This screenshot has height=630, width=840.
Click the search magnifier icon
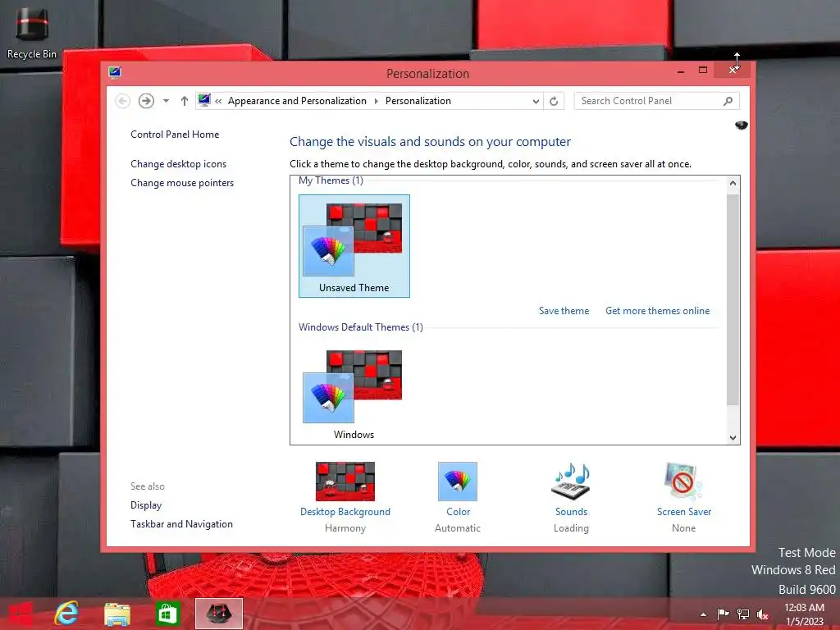728,101
